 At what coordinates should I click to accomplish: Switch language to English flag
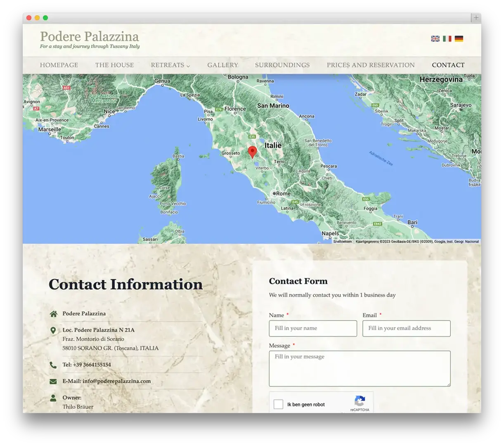pyautogui.click(x=435, y=38)
